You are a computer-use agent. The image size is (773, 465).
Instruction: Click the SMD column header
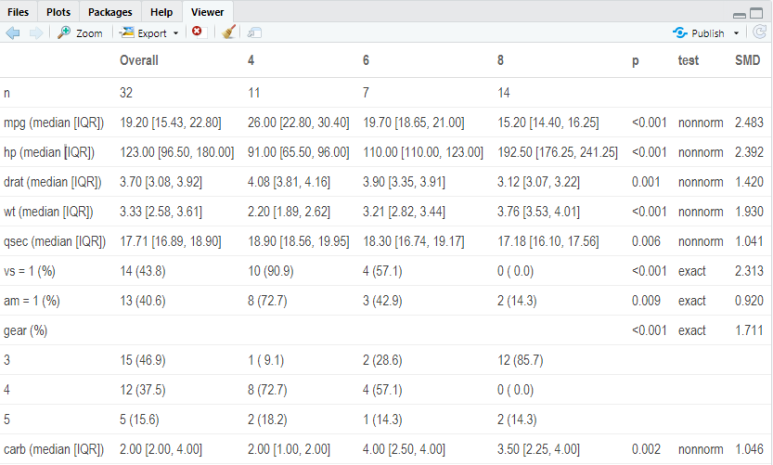pyautogui.click(x=747, y=60)
